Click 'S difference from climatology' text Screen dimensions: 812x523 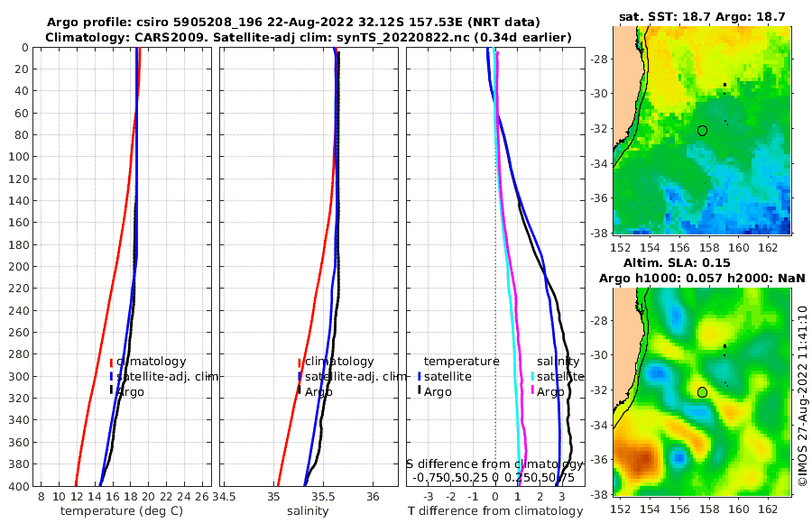(x=494, y=464)
